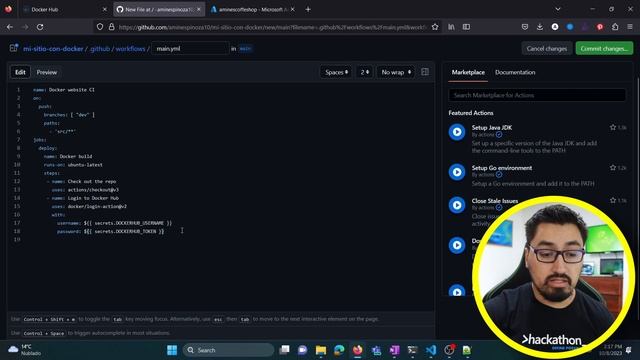Select the Edit tab

pos(20,72)
